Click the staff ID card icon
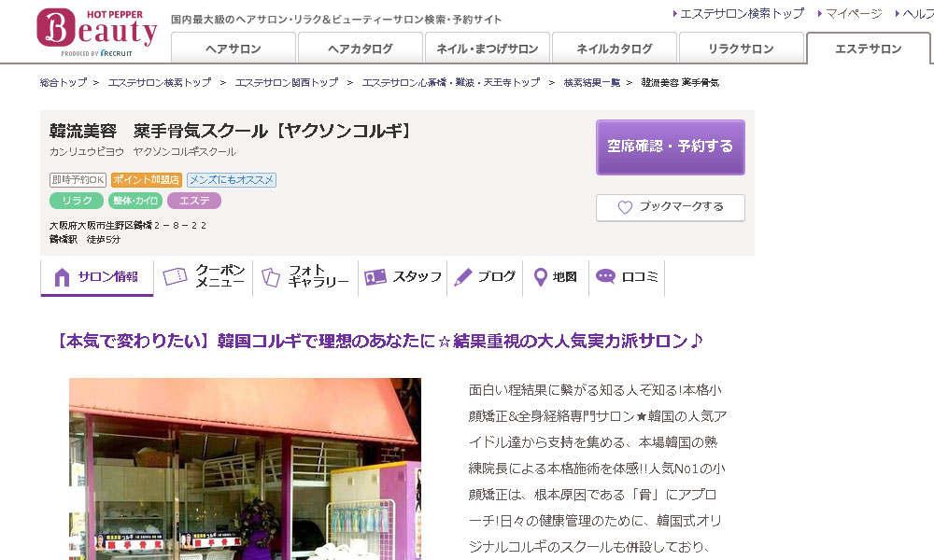Image resolution: width=934 pixels, height=560 pixels. coord(375,277)
